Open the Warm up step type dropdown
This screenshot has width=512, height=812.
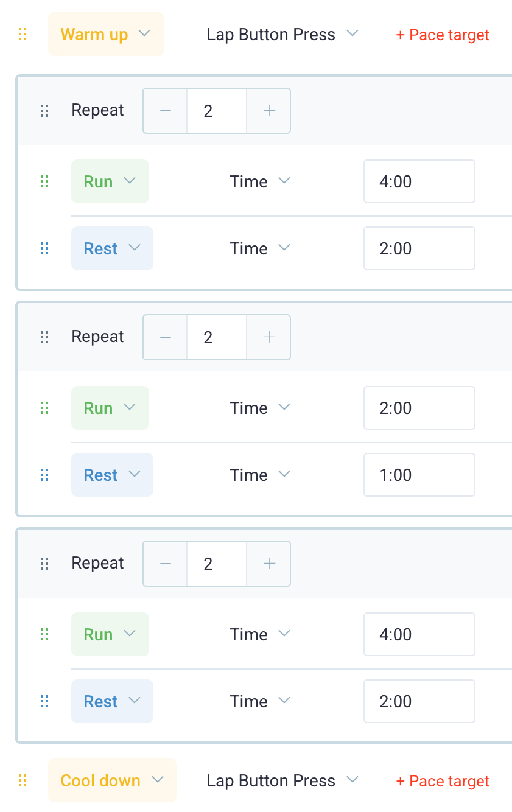click(106, 34)
